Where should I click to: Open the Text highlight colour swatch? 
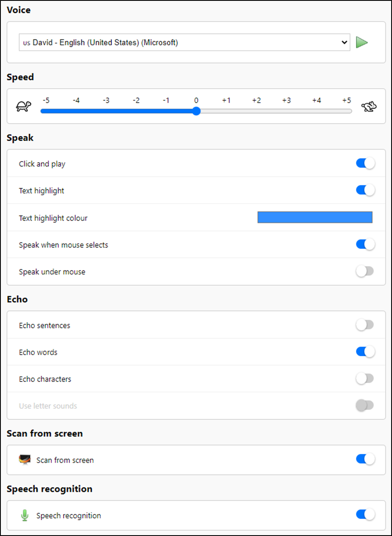point(315,217)
